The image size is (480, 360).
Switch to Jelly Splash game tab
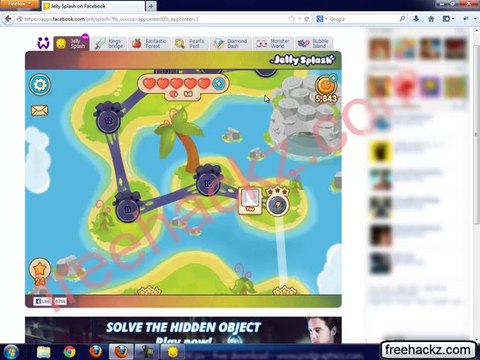[x=71, y=43]
